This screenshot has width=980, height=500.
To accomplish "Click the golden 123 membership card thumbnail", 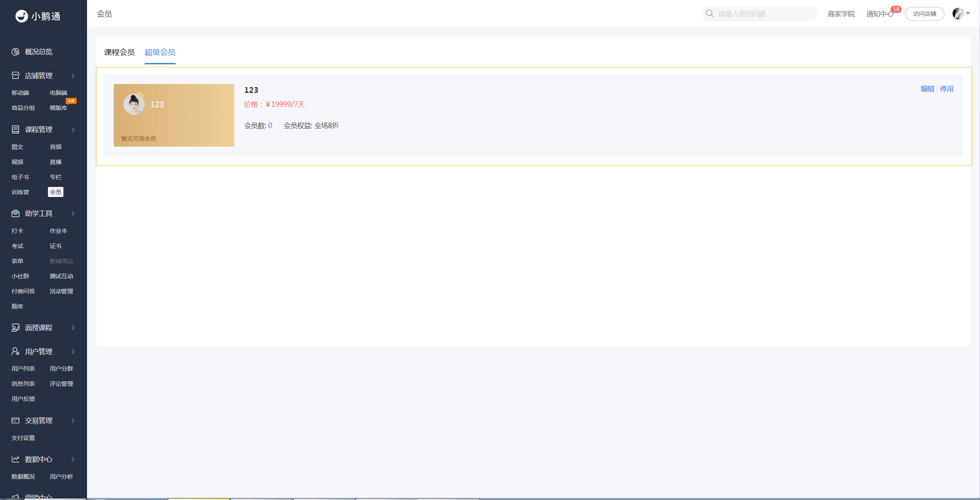I will 174,115.
